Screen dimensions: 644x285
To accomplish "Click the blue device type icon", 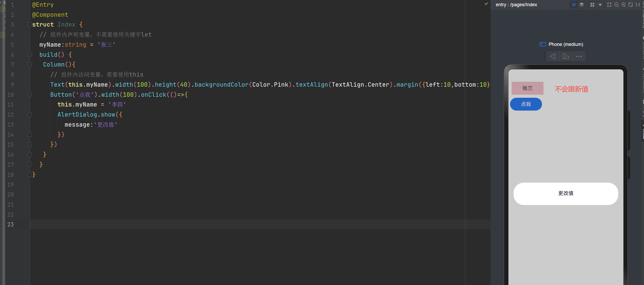I will pyautogui.click(x=543, y=44).
